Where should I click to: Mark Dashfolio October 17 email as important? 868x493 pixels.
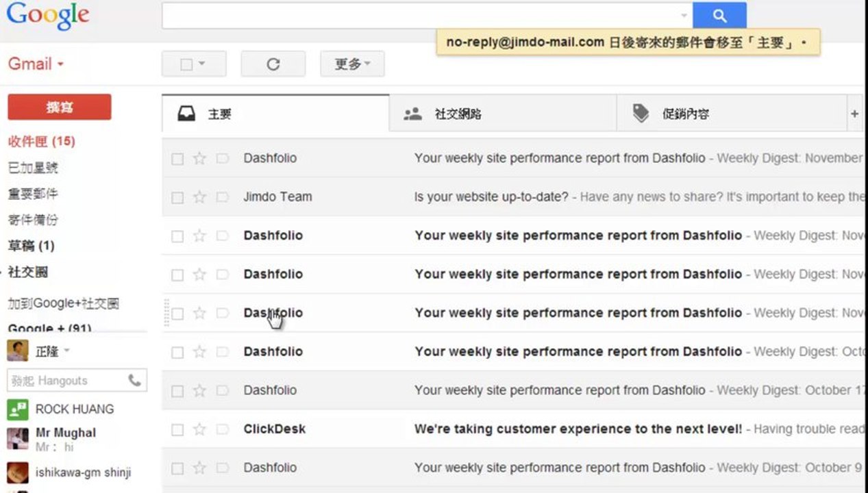[222, 391]
